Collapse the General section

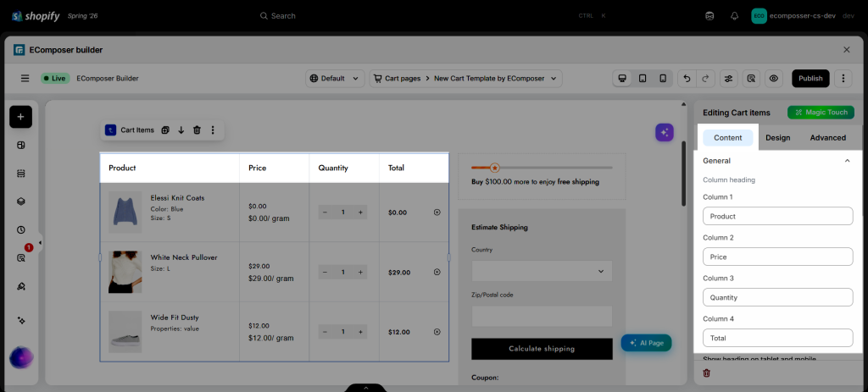(x=847, y=161)
